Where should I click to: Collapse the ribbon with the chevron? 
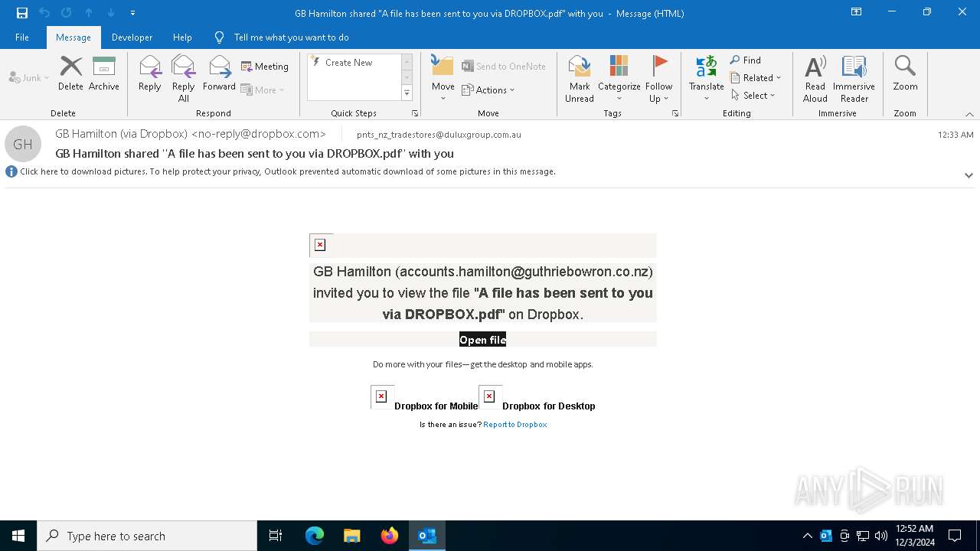click(969, 114)
